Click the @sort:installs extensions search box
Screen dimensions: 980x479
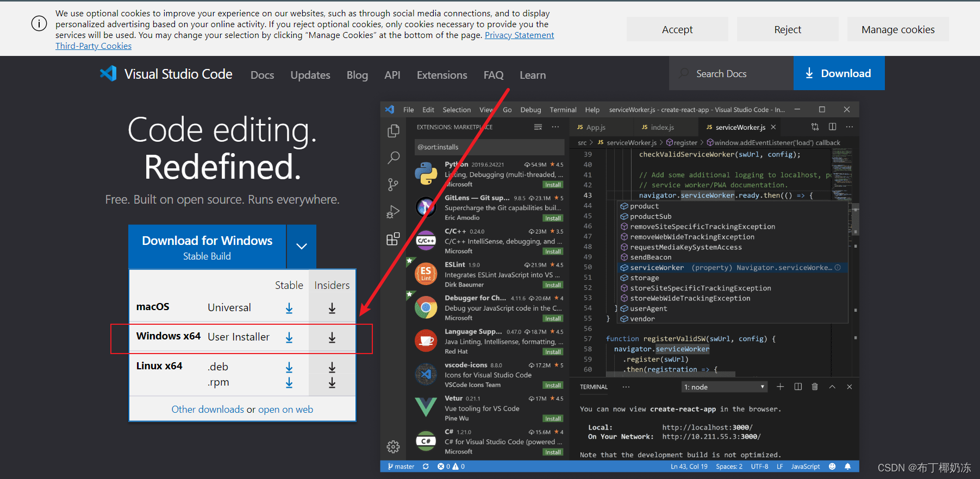coord(489,147)
